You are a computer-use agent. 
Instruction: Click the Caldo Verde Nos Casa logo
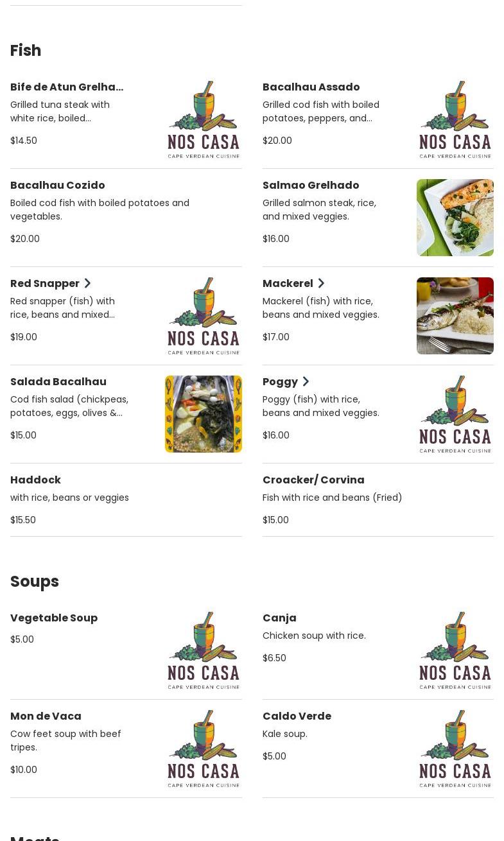[x=455, y=749]
